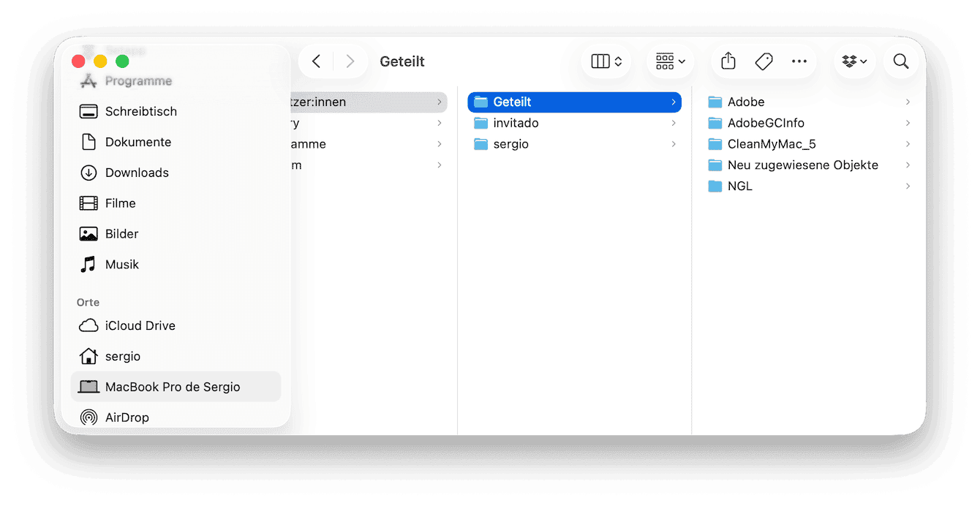Expand the Adobe folder chevron
This screenshot has height=506, width=980.
(908, 102)
